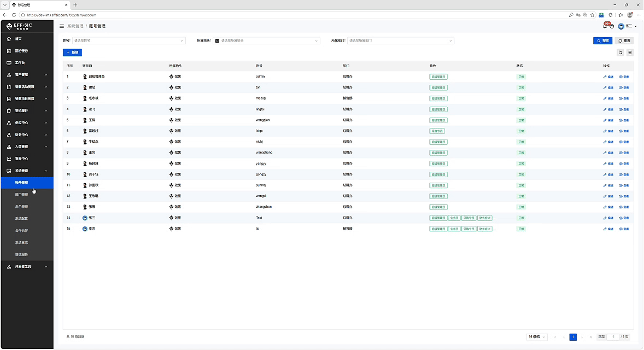Click the blue 新建 new button
Image resolution: width=644 pixels, height=350 pixels.
point(72,52)
